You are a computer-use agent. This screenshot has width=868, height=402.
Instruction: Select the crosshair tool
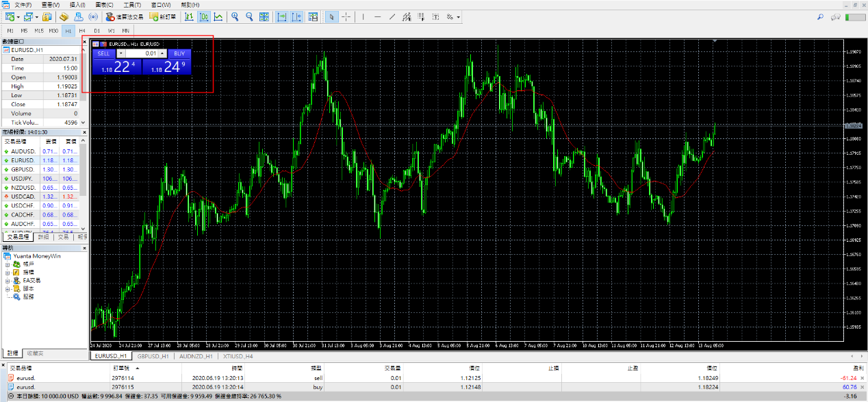point(346,16)
